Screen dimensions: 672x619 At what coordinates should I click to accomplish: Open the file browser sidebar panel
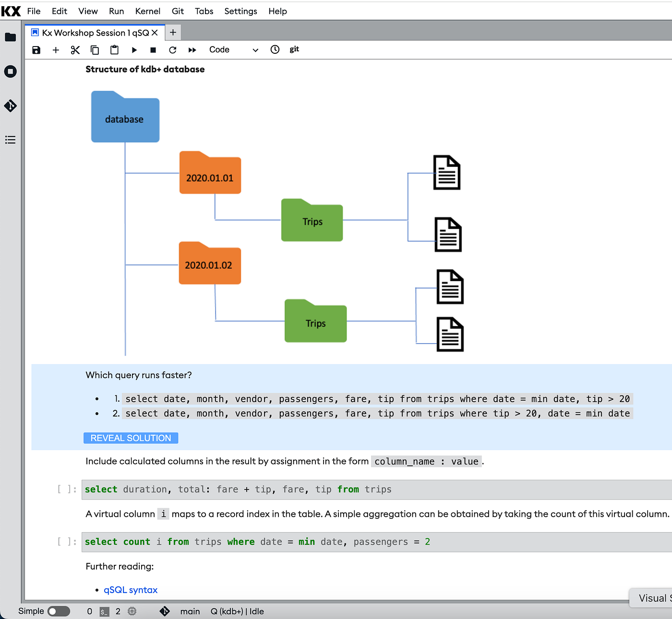tap(11, 37)
